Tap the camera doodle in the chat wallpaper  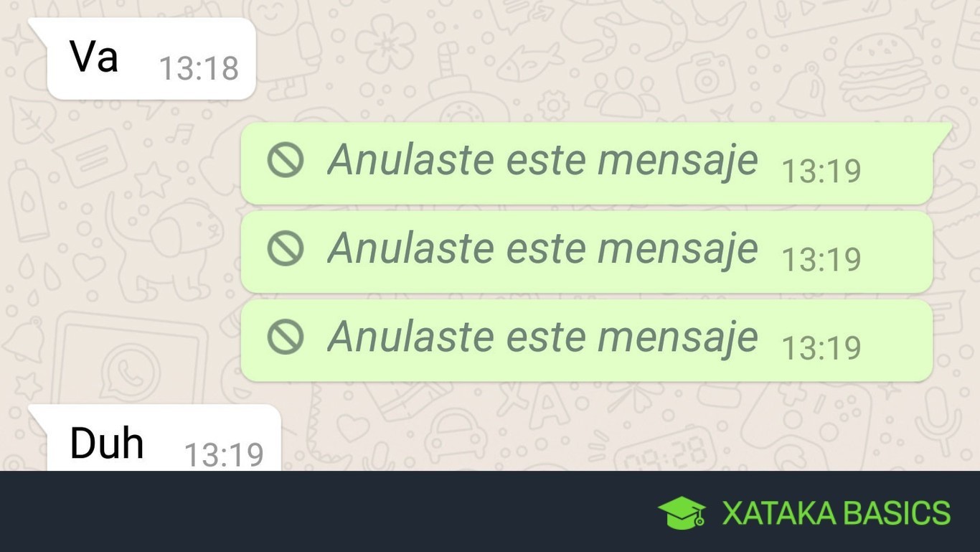tap(707, 78)
